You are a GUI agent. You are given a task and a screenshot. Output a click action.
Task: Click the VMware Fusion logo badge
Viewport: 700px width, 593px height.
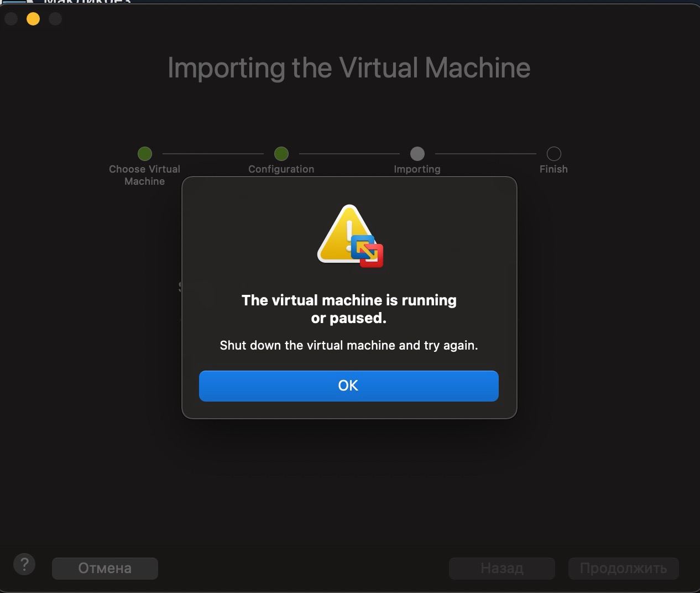pyautogui.click(x=368, y=252)
